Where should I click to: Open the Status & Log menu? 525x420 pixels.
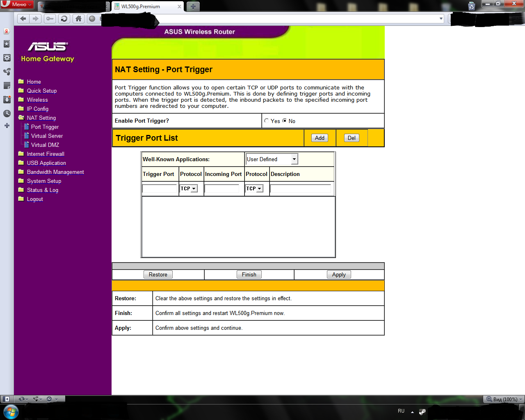(43, 190)
